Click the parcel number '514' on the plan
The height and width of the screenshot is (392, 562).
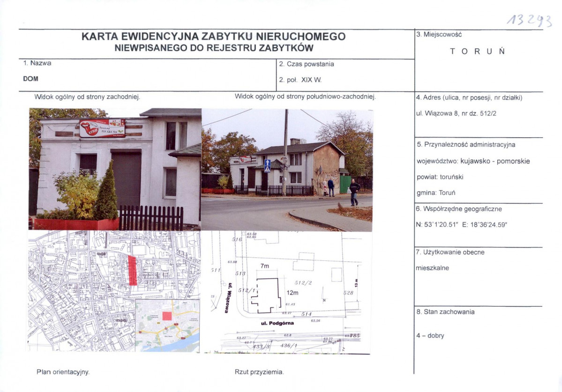(307, 314)
